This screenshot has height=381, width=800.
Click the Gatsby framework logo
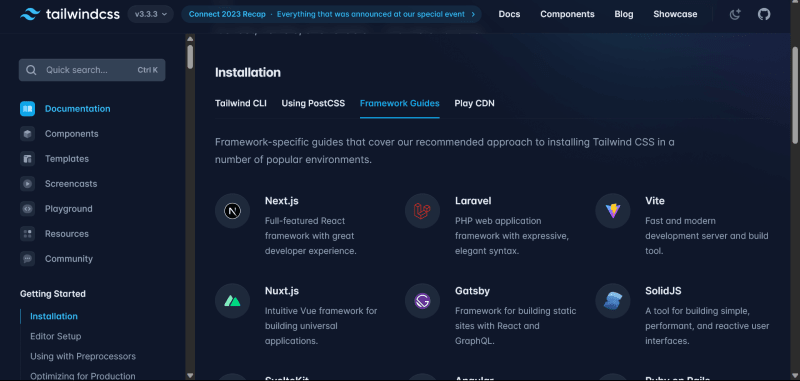[x=422, y=301]
